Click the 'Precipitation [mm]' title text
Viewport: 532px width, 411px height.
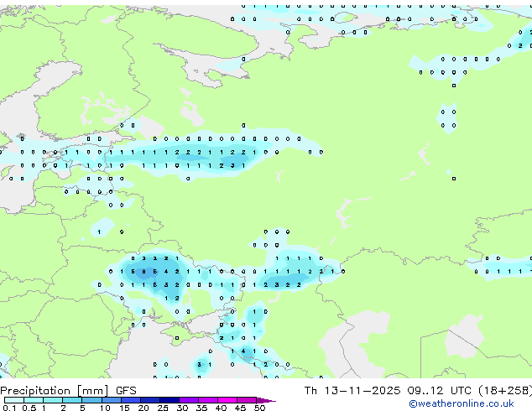tap(54, 391)
